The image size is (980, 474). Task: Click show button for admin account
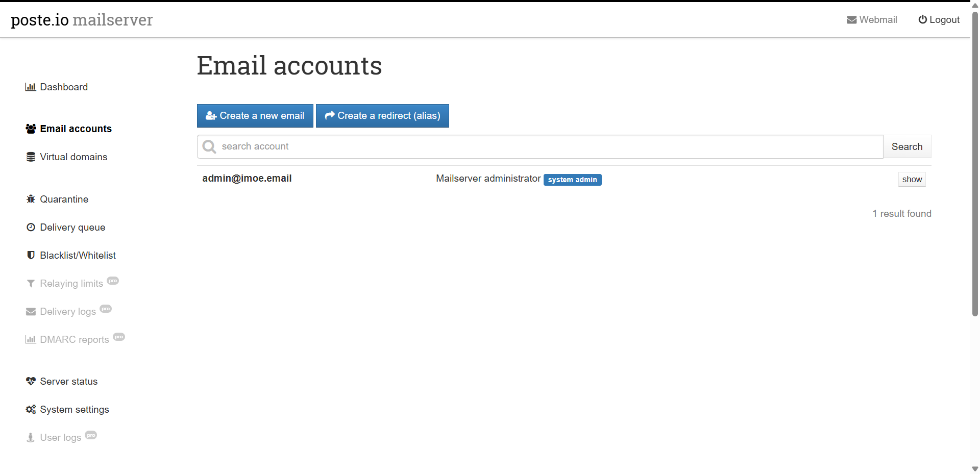[x=912, y=180]
